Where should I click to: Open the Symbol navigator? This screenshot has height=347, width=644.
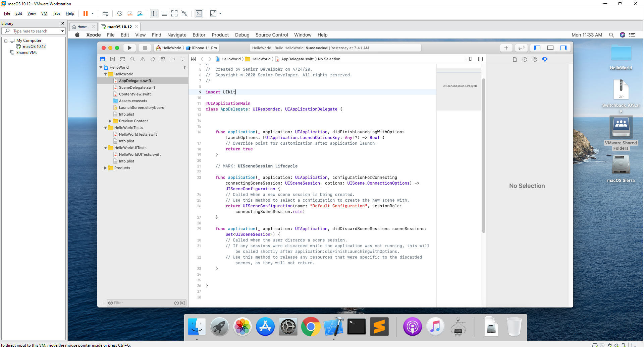pyautogui.click(x=123, y=59)
